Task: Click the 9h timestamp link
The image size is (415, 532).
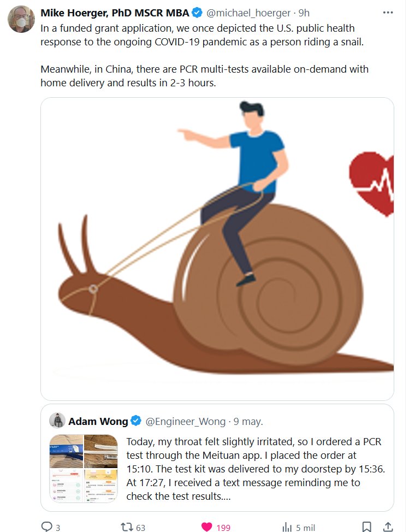Action: pyautogui.click(x=304, y=13)
